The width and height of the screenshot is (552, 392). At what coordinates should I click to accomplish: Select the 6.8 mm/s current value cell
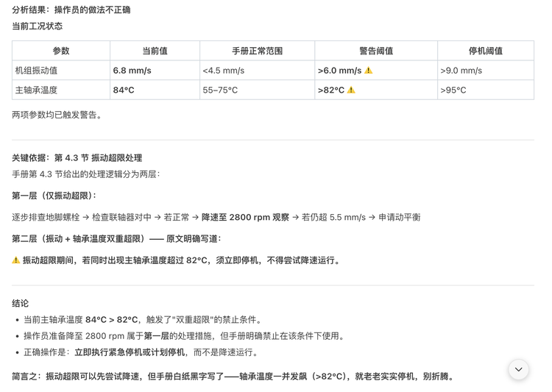[x=132, y=71]
